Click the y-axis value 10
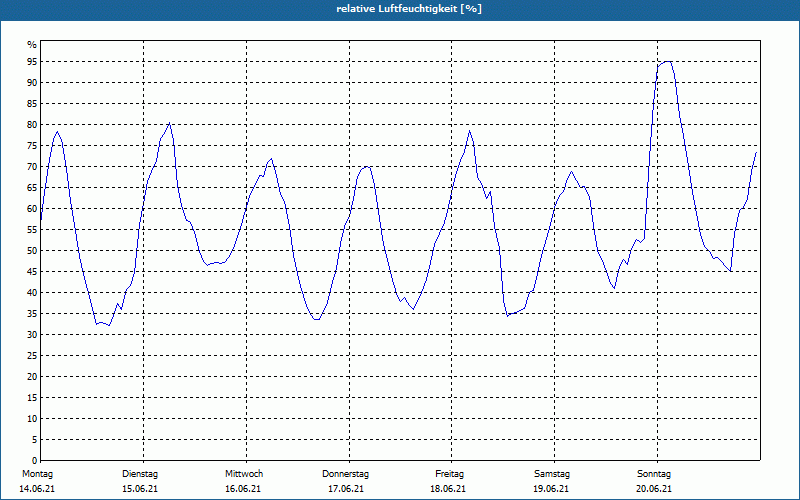This screenshot has height=500, width=800. point(32,419)
